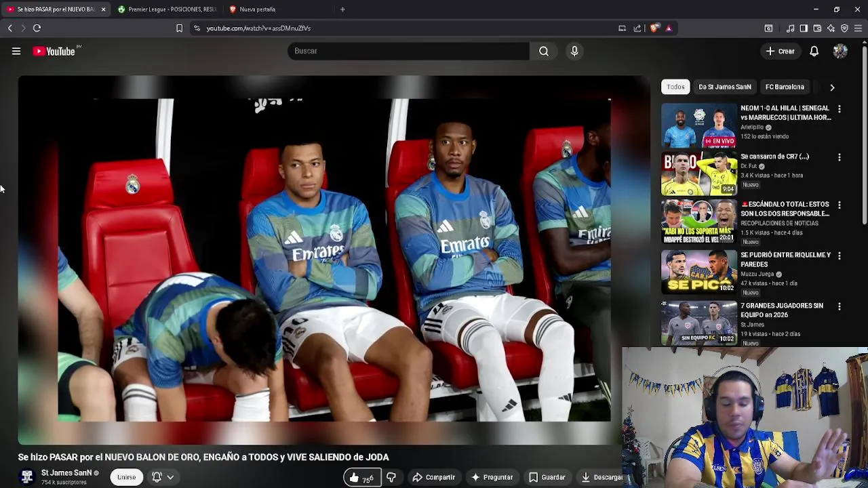Open Brave VPN shield icon

[844, 28]
